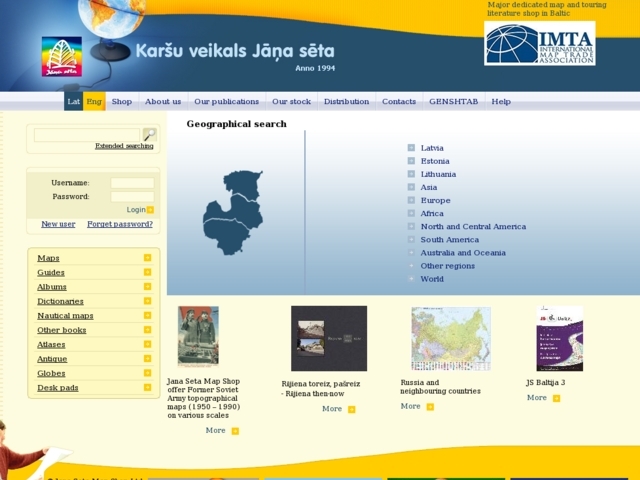Expand the Other books arrow
This screenshot has width=640, height=480.
pos(147,329)
